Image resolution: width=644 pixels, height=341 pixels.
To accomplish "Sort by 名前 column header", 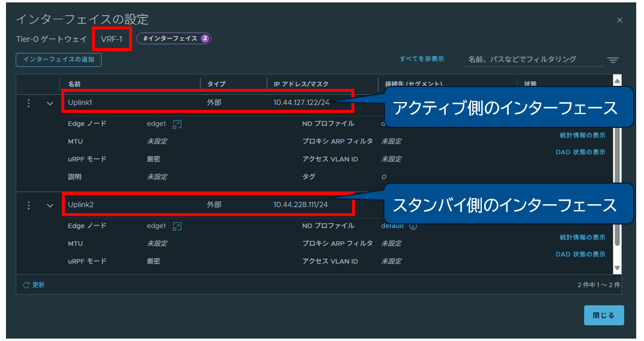I will pyautogui.click(x=74, y=84).
